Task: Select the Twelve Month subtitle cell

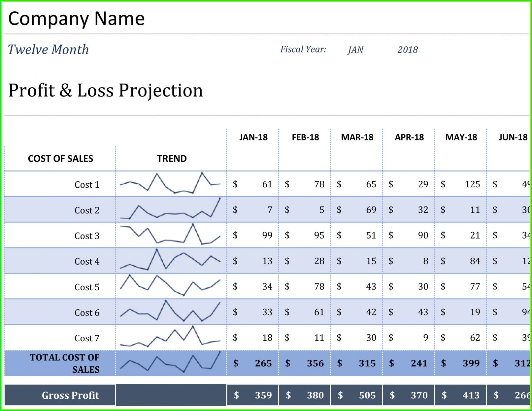Action: [x=48, y=50]
